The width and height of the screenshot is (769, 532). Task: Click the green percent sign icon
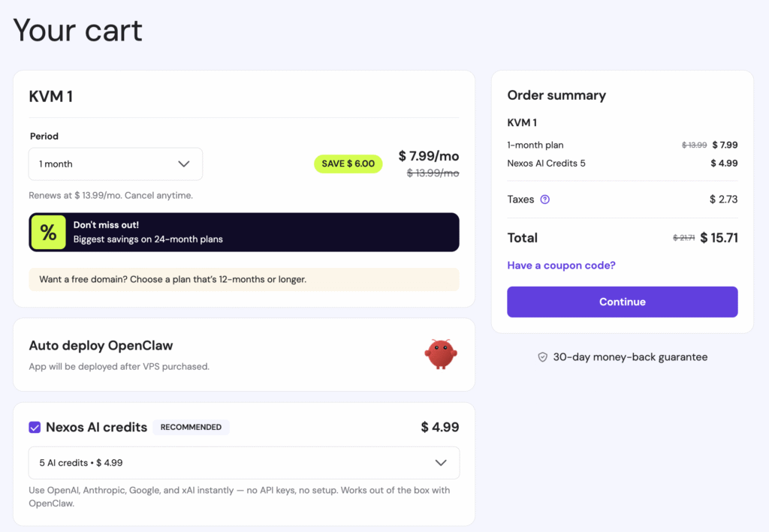[x=49, y=233]
